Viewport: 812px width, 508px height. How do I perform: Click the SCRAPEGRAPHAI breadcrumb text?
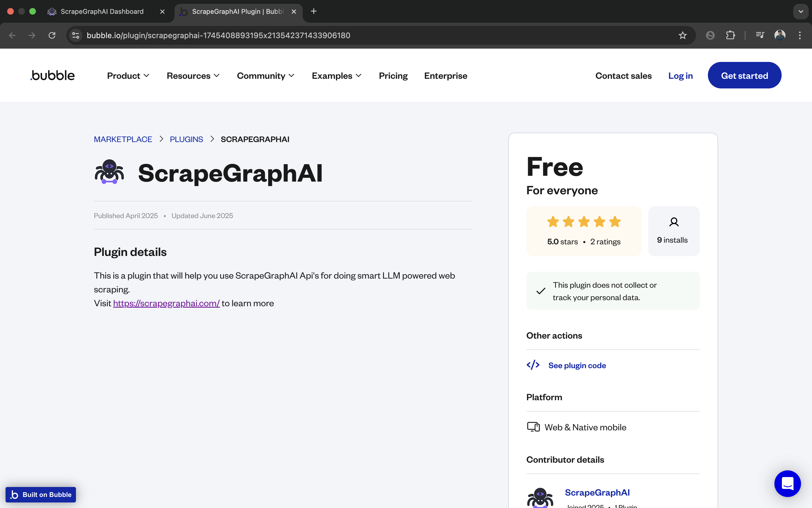tap(255, 139)
